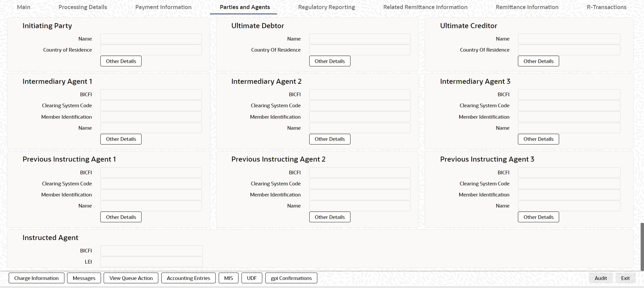Click Previous Instructing Agent 2 Member Identification field

[360, 195]
